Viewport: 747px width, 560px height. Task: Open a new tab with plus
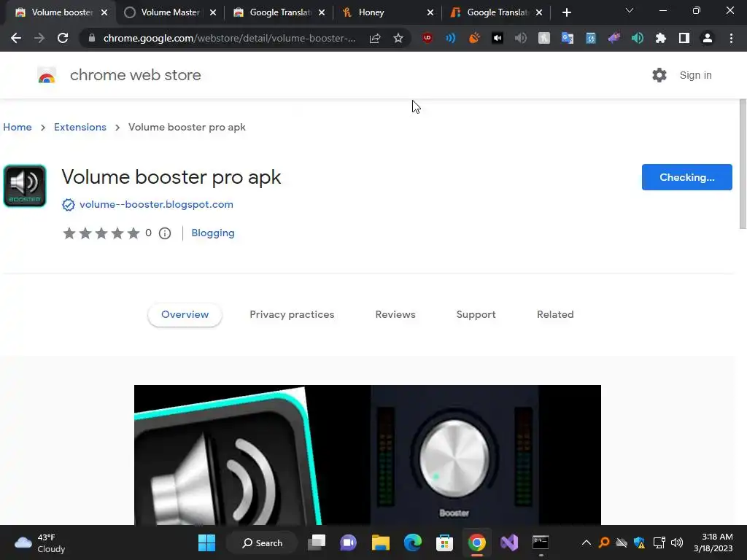[x=566, y=12]
